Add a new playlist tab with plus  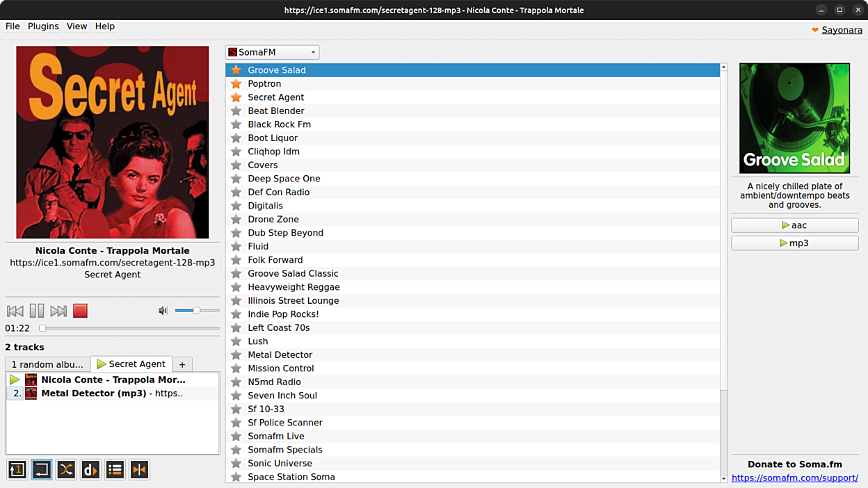[x=182, y=364]
